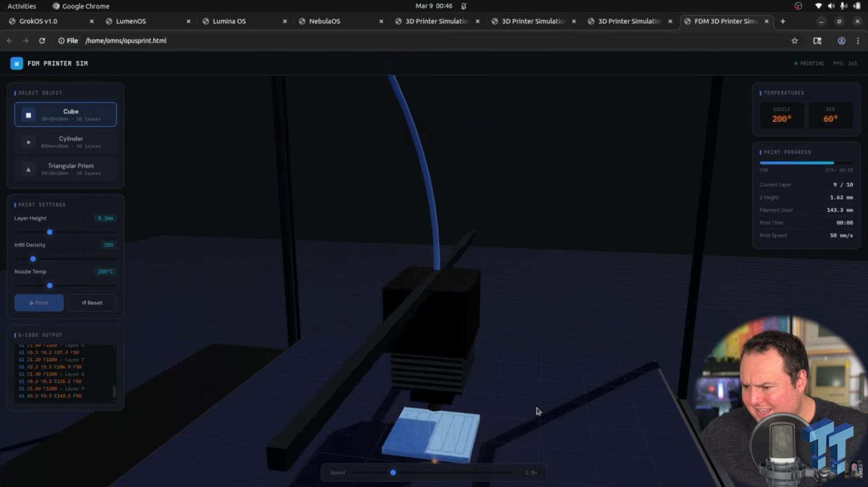This screenshot has width=868, height=487.
Task: Choose the Triangular Prism triangle icon
Action: [x=28, y=169]
